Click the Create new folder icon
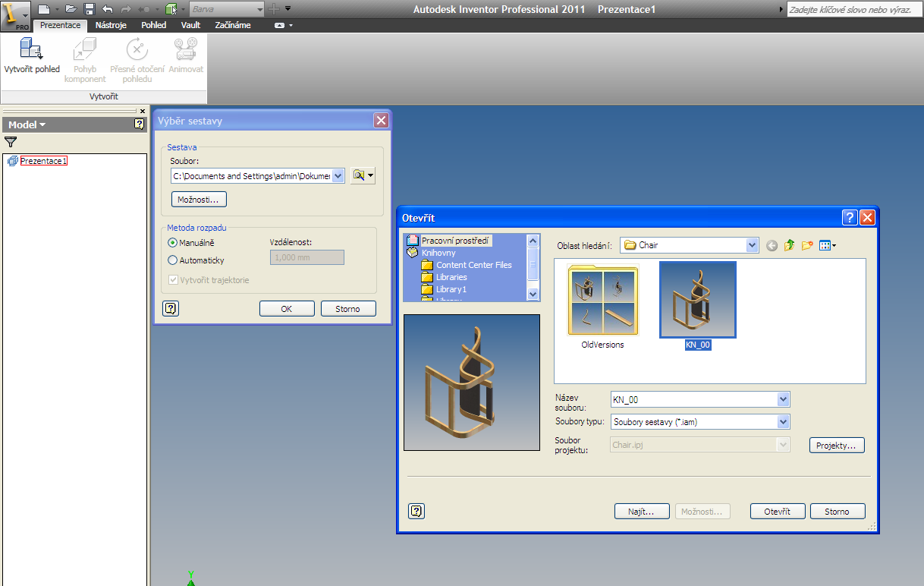 (x=807, y=245)
